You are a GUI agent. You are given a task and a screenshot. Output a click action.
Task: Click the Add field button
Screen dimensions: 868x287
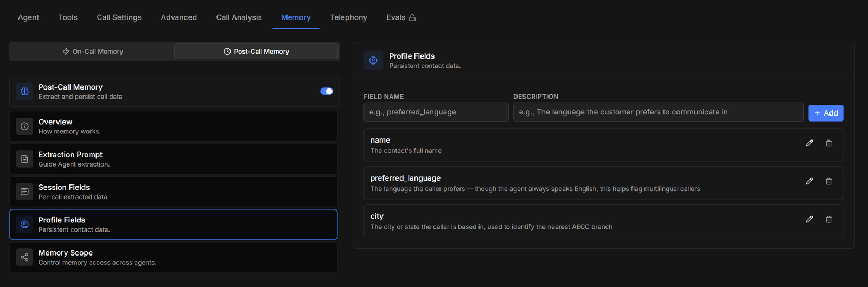826,113
